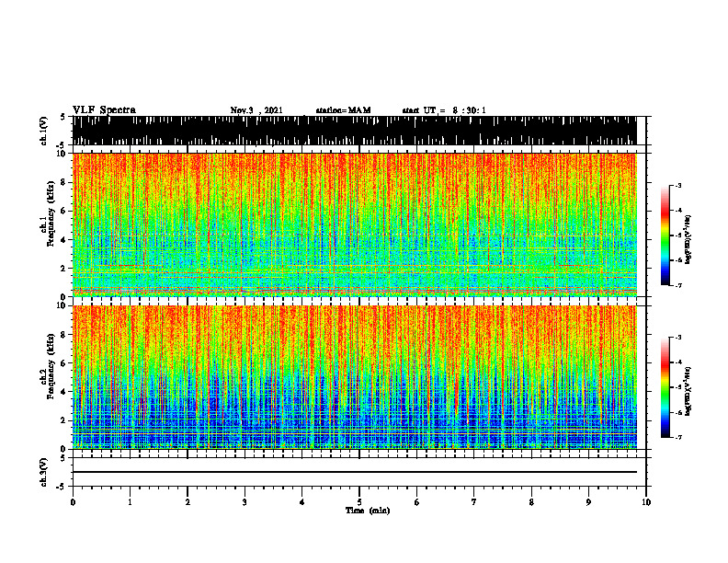This screenshot has width=728, height=563.
Task: Click the ch.2 "Frequency (kHz)" axis label
Action: [51, 366]
